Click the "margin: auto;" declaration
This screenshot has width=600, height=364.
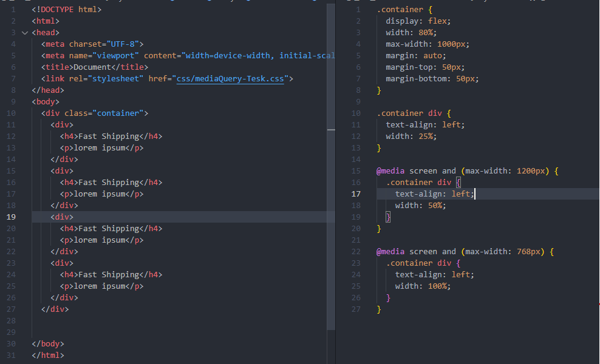[416, 55]
